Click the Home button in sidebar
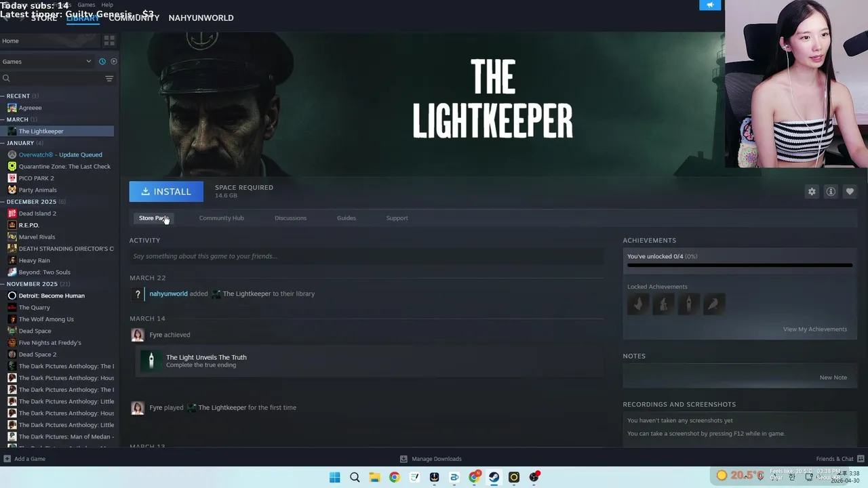Image resolution: width=868 pixels, height=488 pixels. [x=50, y=41]
